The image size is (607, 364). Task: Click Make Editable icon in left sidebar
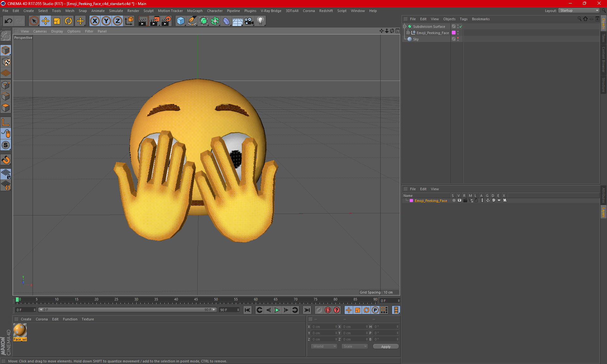click(x=6, y=36)
